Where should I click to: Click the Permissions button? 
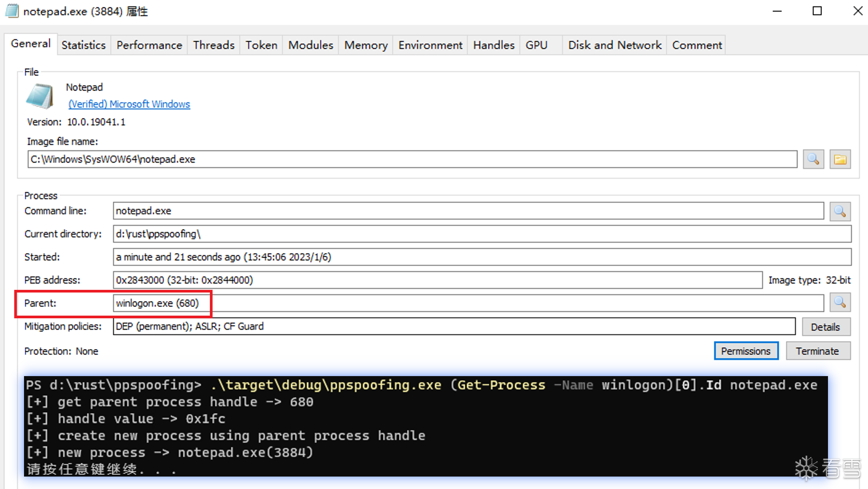[x=746, y=351]
